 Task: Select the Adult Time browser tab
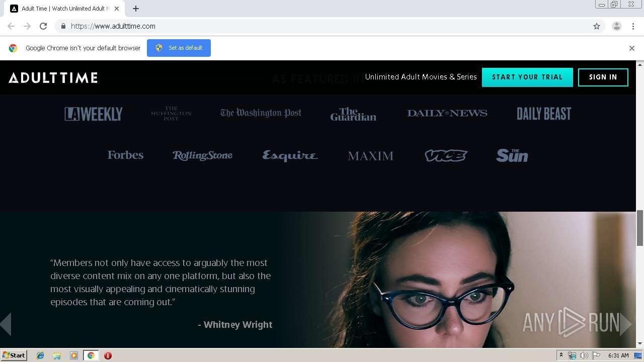point(65,9)
